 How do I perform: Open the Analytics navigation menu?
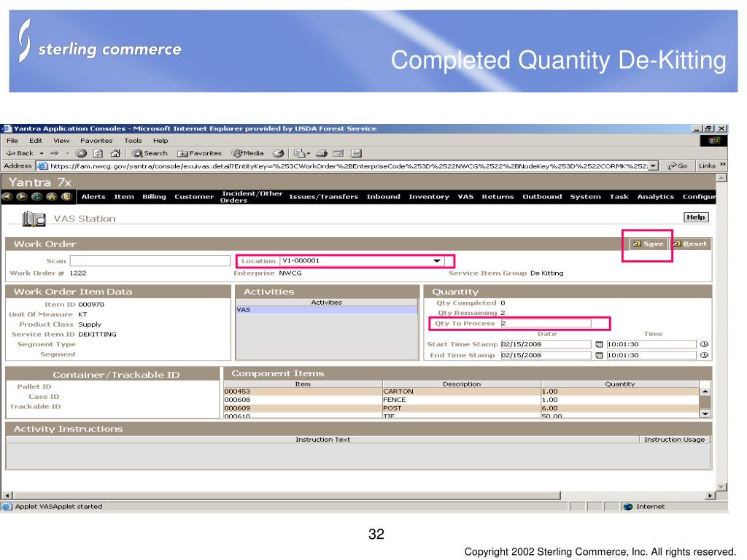656,197
